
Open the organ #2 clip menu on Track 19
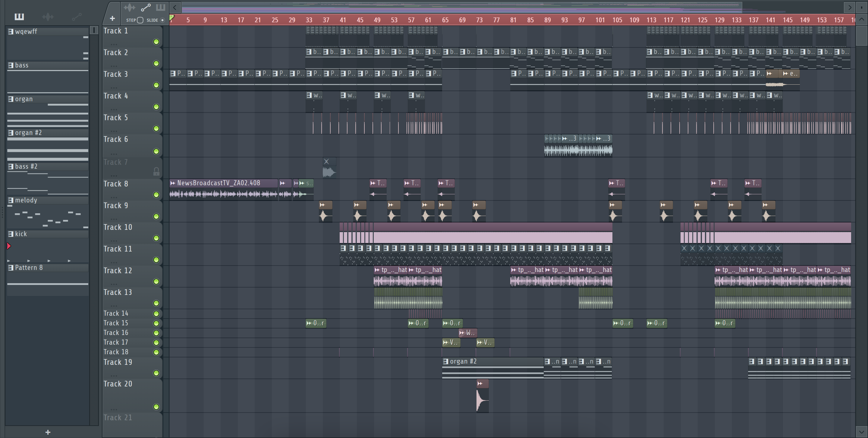click(445, 361)
